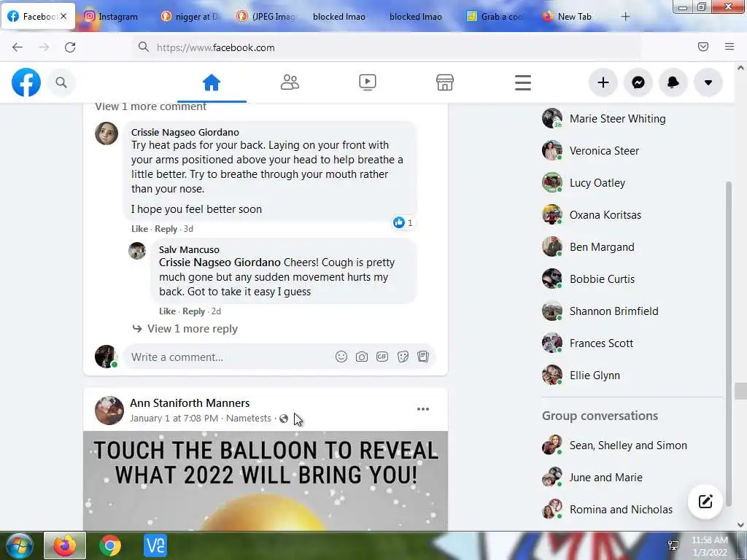Image resolution: width=747 pixels, height=560 pixels.
Task: Click the facebook.com address bar
Action: pos(386,47)
